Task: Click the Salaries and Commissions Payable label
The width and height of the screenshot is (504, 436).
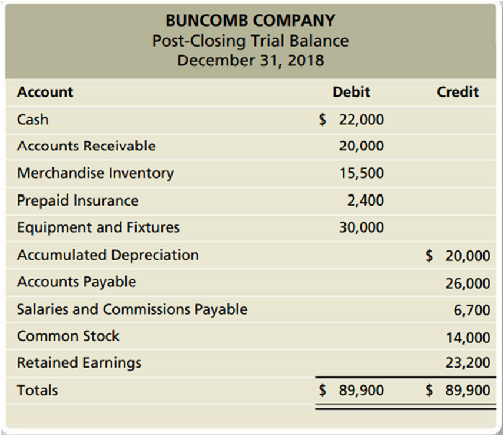Action: [x=132, y=309]
